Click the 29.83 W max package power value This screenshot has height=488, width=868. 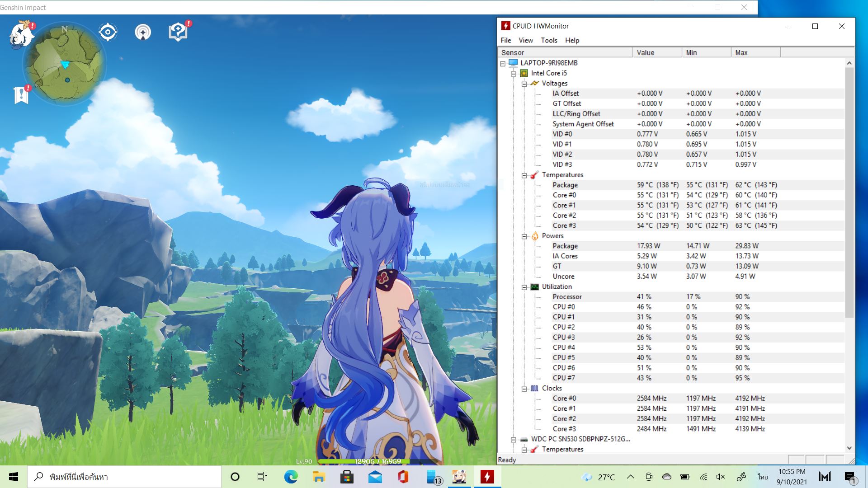[x=747, y=246]
